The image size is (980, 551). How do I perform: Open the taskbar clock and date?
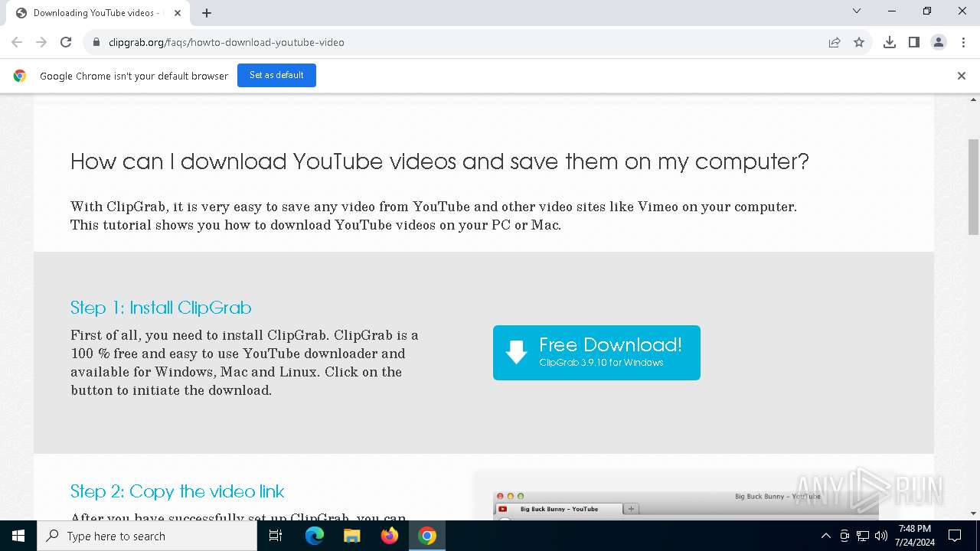point(915,536)
